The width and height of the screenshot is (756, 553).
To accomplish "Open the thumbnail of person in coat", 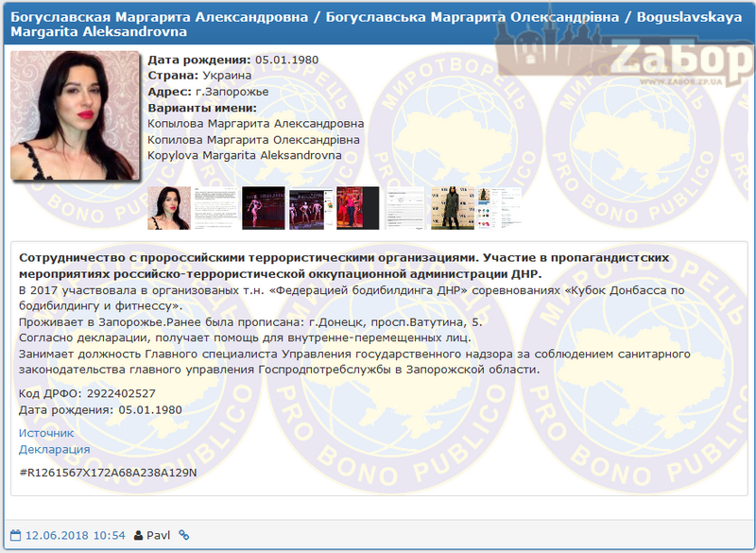I will pos(452,208).
